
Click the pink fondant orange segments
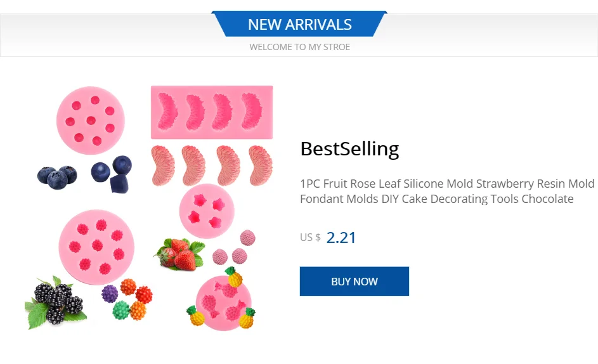(212, 166)
